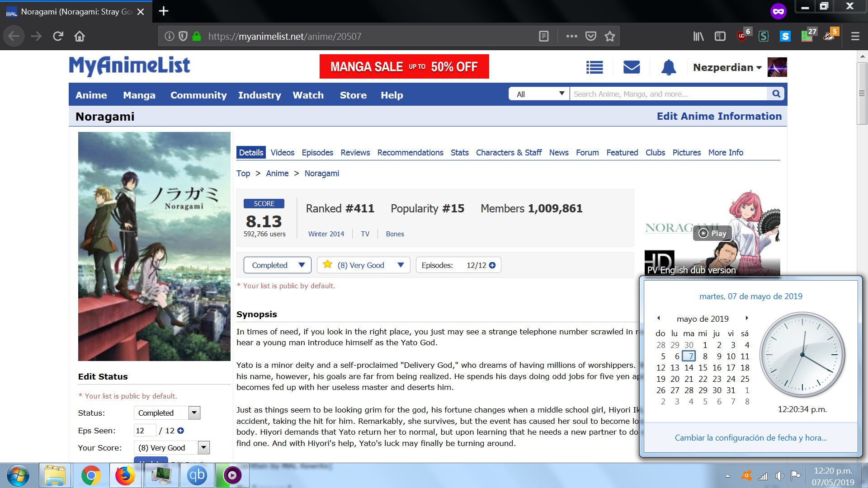
Task: Click the site security padlock icon
Action: click(197, 36)
